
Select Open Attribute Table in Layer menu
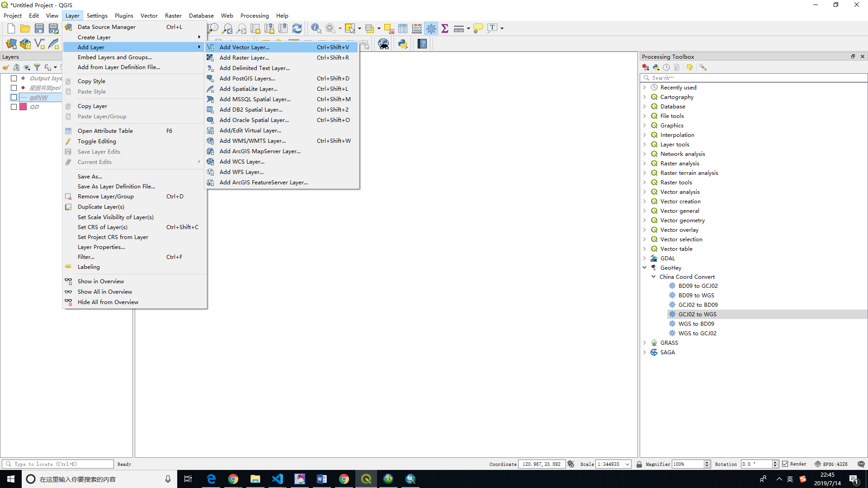105,131
